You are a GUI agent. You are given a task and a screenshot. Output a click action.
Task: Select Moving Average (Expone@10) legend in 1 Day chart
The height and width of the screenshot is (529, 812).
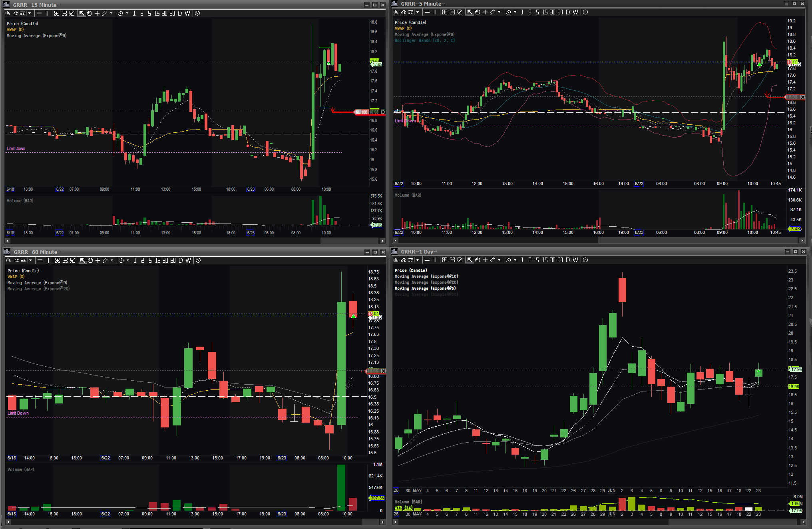point(426,276)
